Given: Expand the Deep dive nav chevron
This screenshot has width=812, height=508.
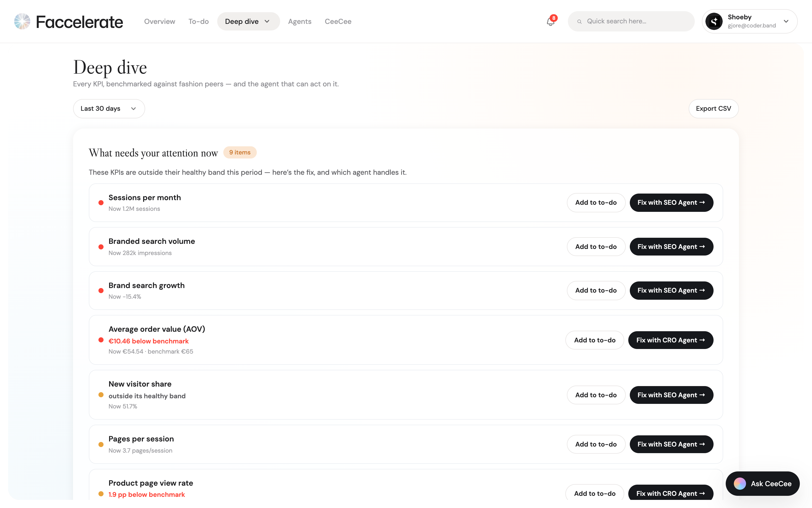Looking at the screenshot, I should click(x=267, y=22).
